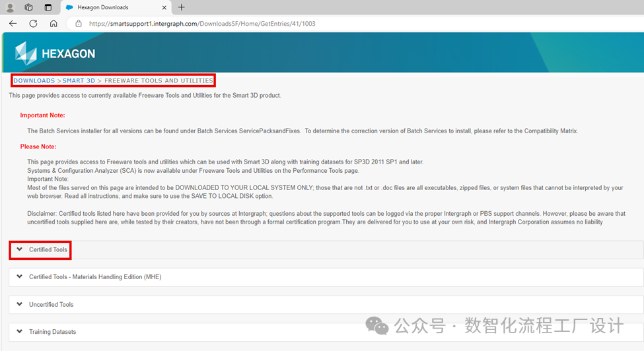The image size is (644, 351).
Task: Click the page intro about Freeware Tools
Action: [145, 96]
